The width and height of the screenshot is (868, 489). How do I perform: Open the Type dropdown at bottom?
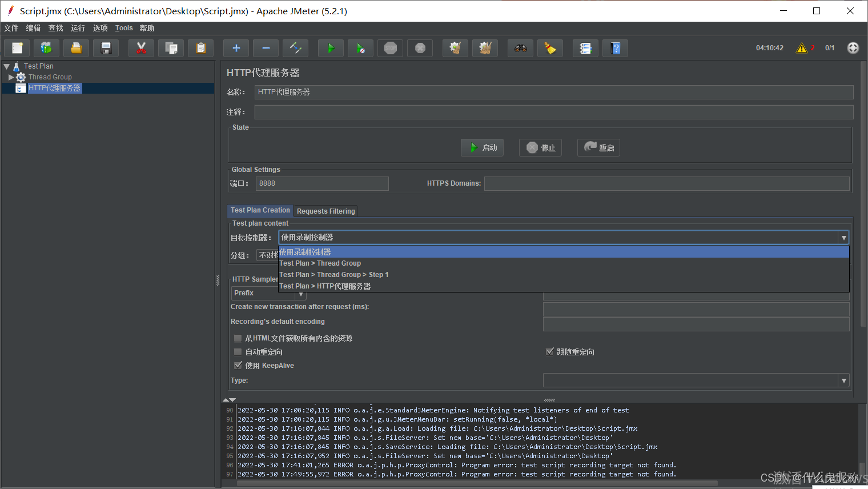(843, 380)
